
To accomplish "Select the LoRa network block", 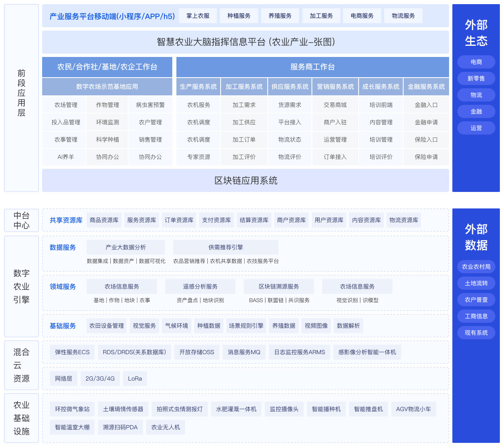I will 135,378.
